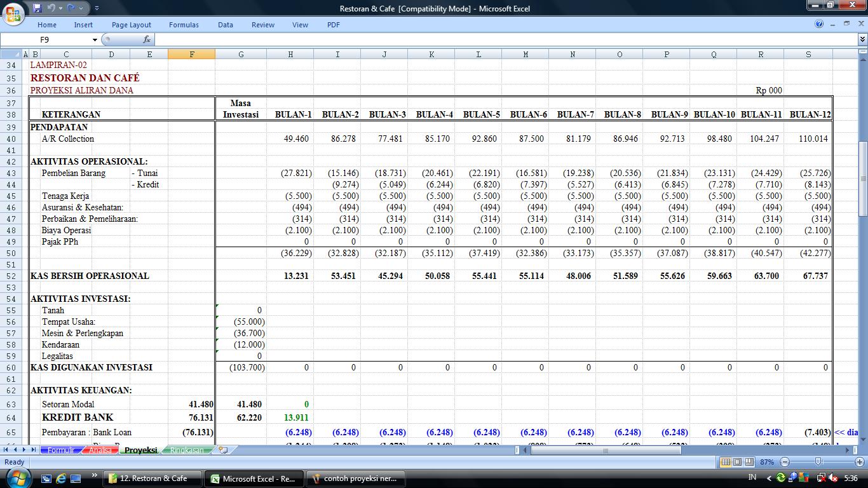Click the Insert Worksheet tab icon
Image resolution: width=868 pixels, height=488 pixels.
tap(222, 450)
